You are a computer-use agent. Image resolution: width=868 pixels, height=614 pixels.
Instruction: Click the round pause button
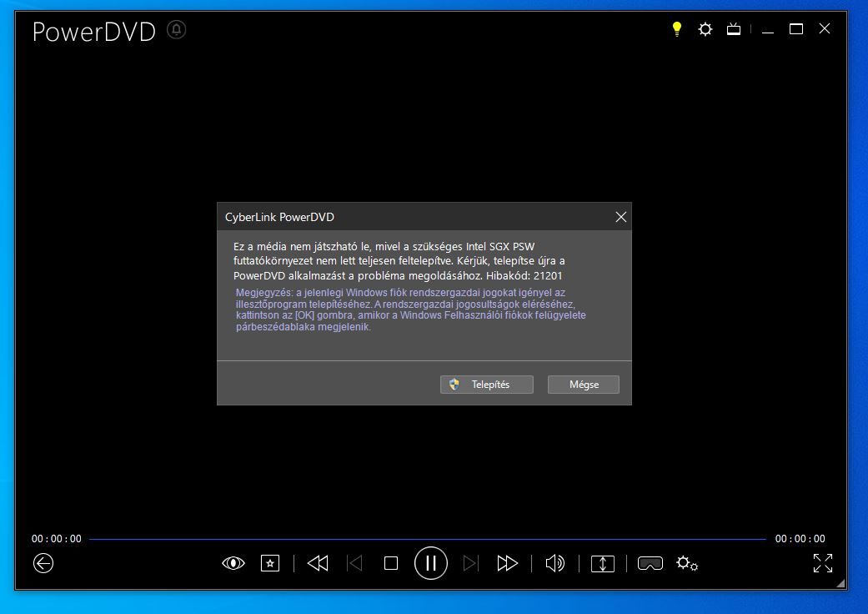[431, 563]
